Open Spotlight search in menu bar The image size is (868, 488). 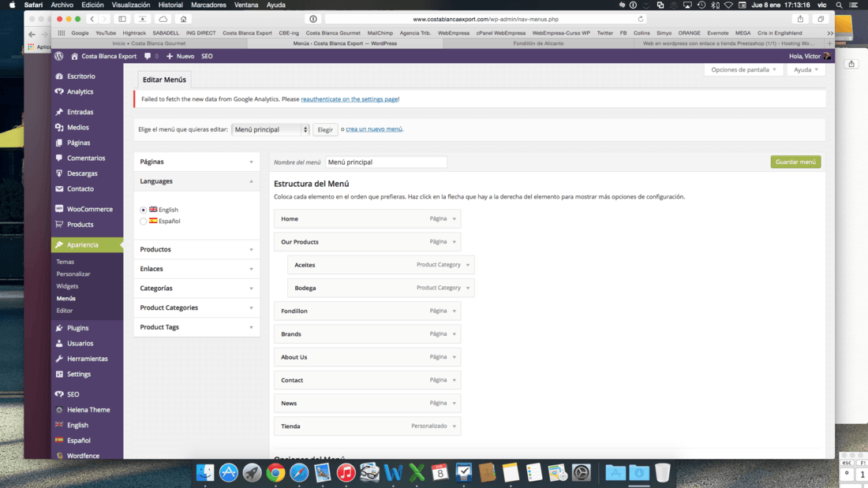[839, 5]
